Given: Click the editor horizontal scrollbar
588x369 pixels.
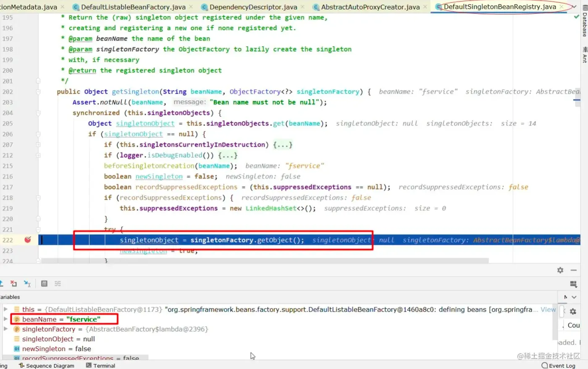Looking at the screenshot, I should click(x=265, y=261).
